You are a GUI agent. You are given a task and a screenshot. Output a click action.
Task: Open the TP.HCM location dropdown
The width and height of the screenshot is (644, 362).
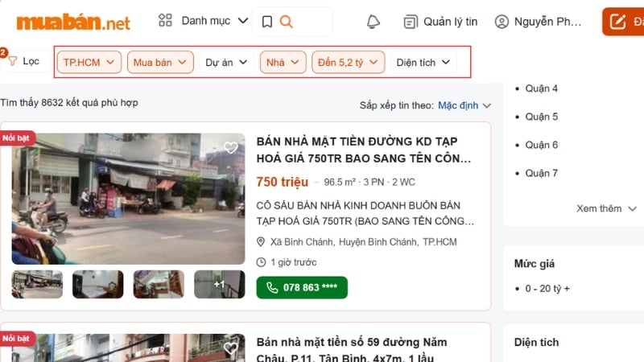click(89, 63)
